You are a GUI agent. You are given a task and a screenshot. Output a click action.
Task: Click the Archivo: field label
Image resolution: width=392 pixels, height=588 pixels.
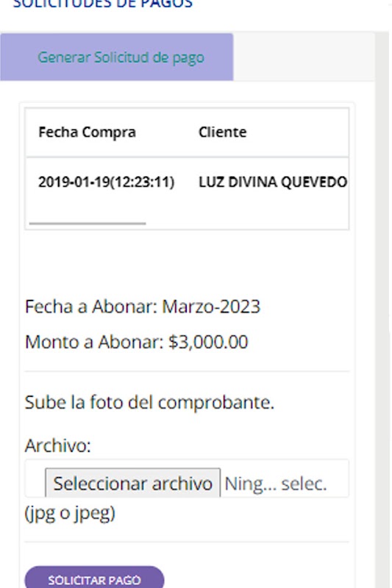tap(58, 446)
